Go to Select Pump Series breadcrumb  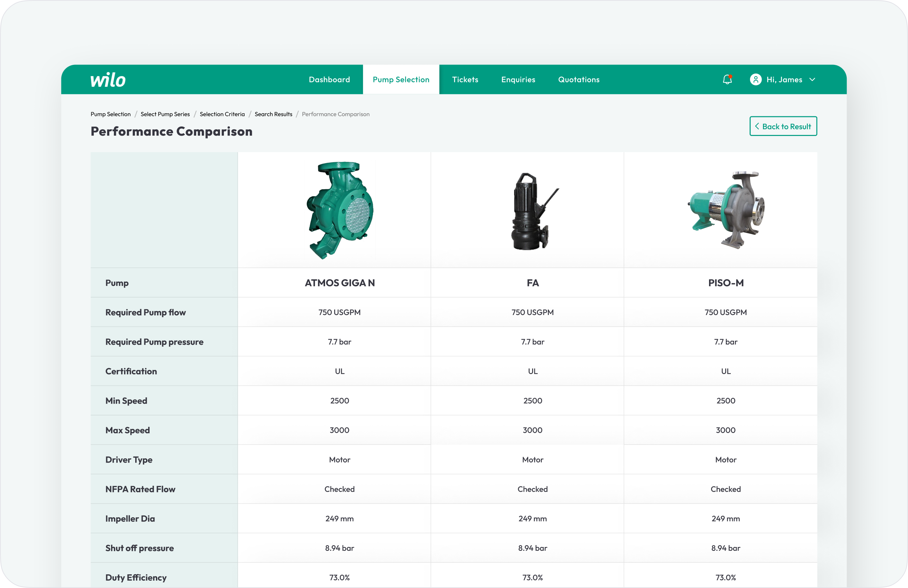point(165,114)
